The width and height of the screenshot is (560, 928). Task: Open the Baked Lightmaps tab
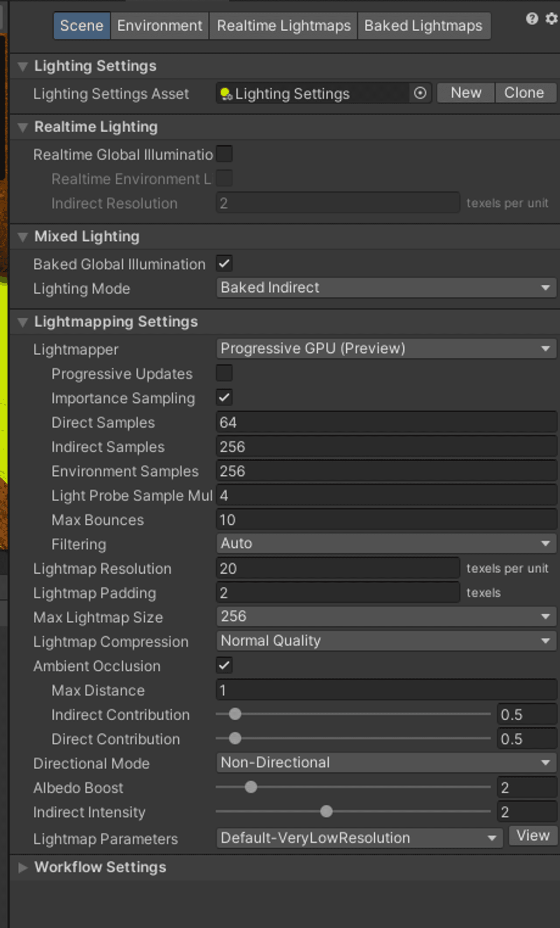424,26
